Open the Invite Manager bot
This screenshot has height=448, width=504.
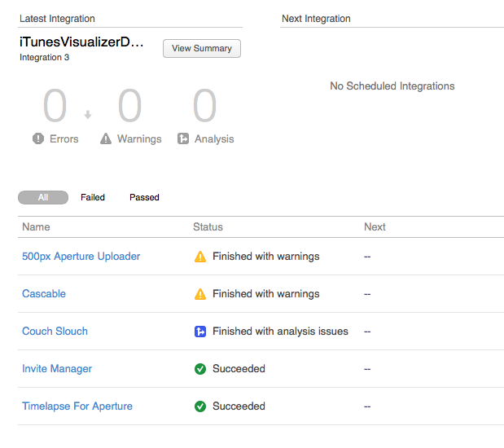click(x=57, y=369)
